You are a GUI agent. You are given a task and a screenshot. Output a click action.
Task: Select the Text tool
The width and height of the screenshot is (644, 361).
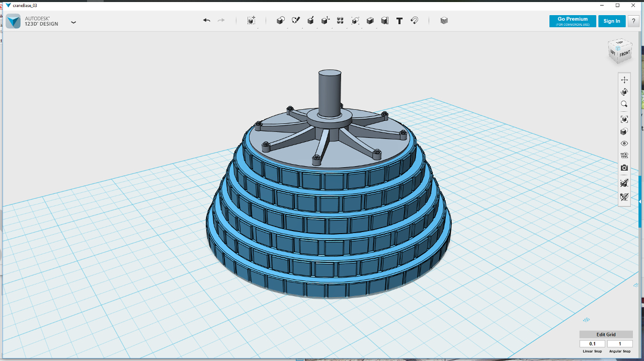pyautogui.click(x=399, y=21)
